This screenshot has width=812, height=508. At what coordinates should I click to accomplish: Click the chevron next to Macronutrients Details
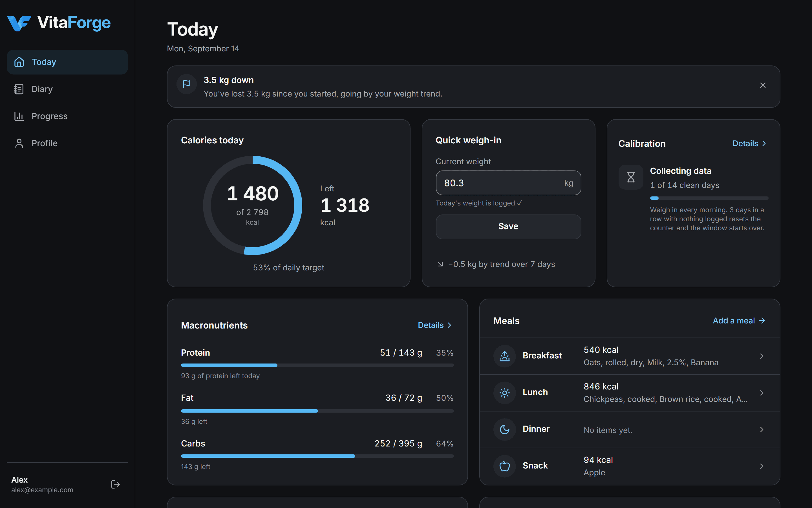[449, 325]
